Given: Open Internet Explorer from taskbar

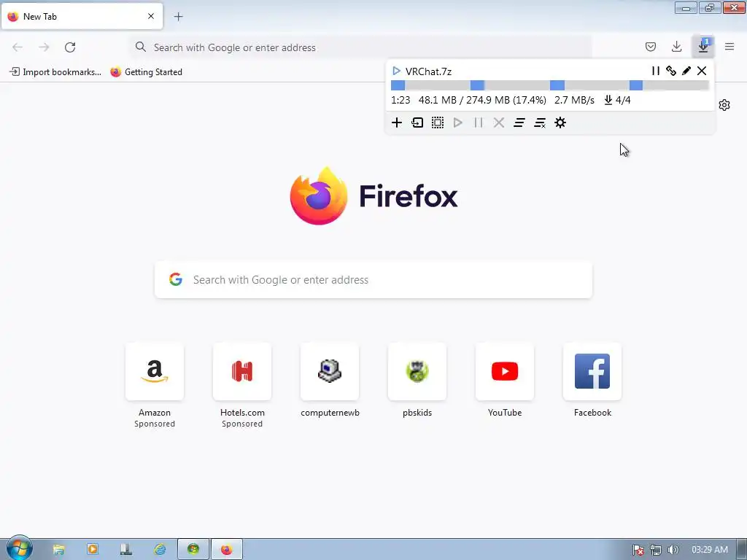Looking at the screenshot, I should coord(160,550).
